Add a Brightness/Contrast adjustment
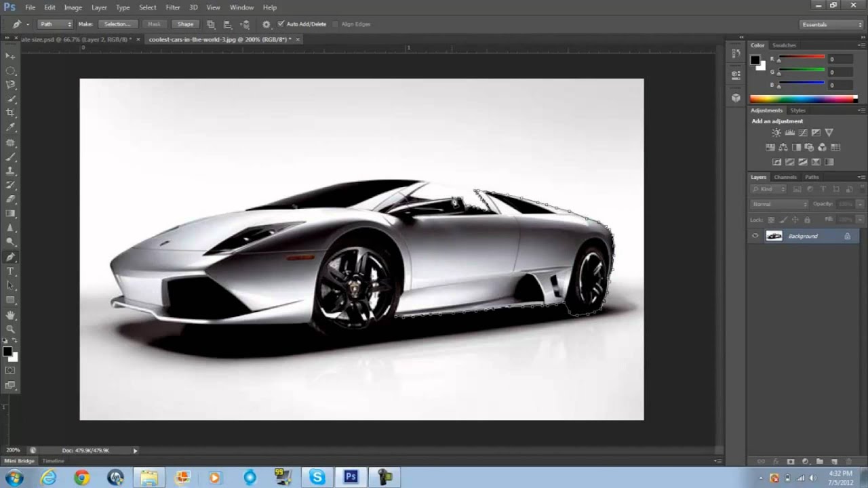This screenshot has height=488, width=868. click(776, 133)
